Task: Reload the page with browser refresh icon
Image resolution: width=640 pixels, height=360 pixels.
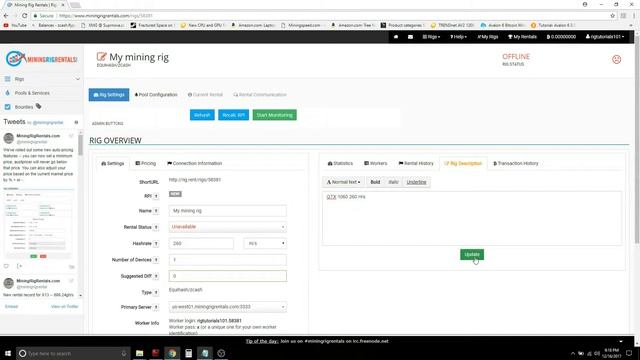Action: click(x=24, y=16)
